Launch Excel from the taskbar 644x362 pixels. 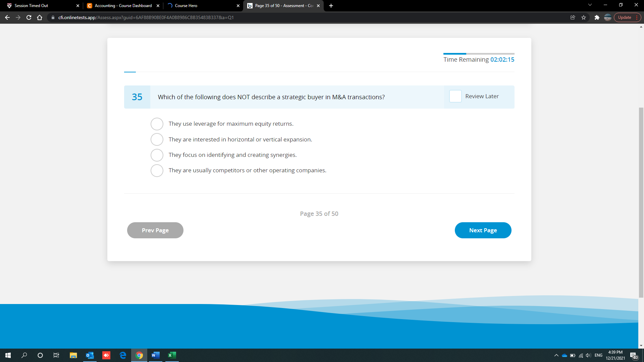coord(172,355)
